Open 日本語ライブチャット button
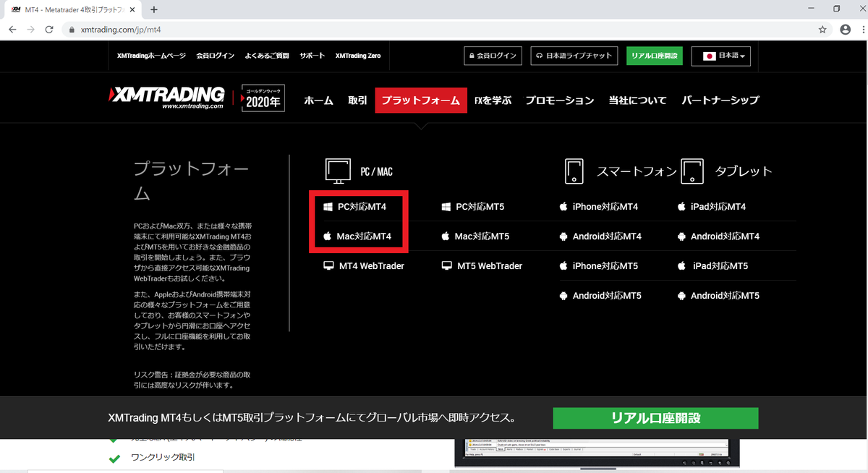This screenshot has height=473, width=868. coord(574,56)
